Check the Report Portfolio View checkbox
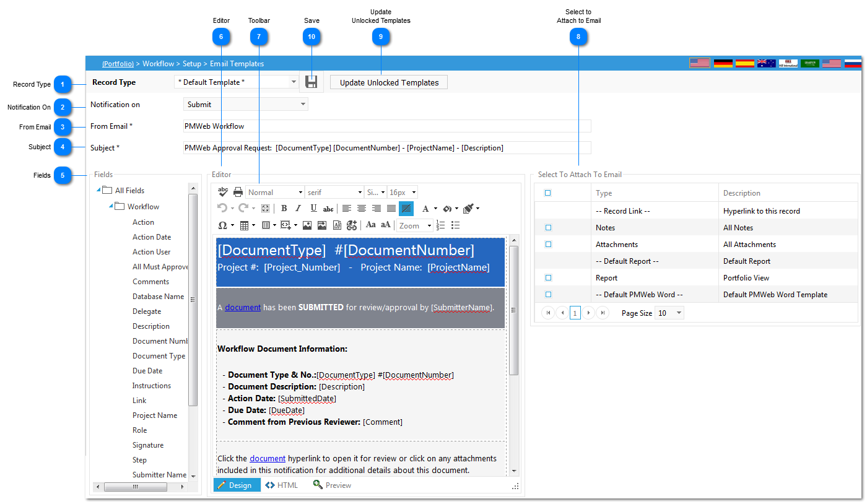The width and height of the screenshot is (867, 504). click(x=548, y=278)
